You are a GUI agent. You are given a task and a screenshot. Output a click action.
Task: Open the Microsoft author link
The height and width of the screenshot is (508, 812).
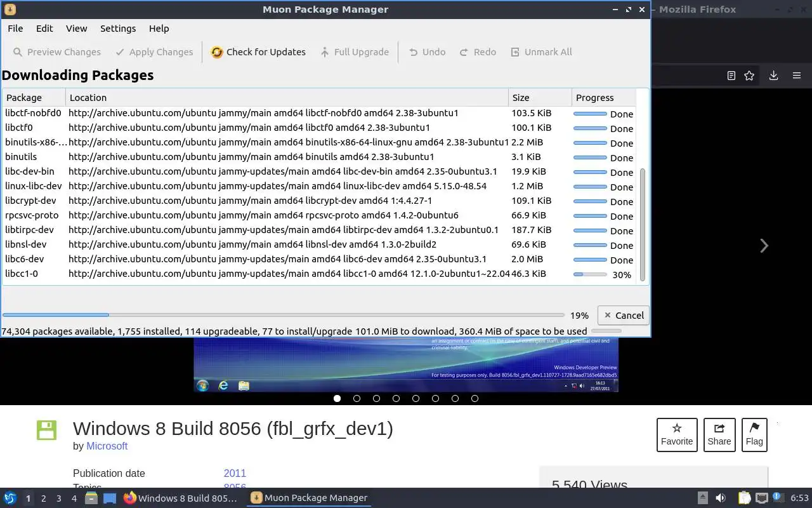[x=107, y=446]
